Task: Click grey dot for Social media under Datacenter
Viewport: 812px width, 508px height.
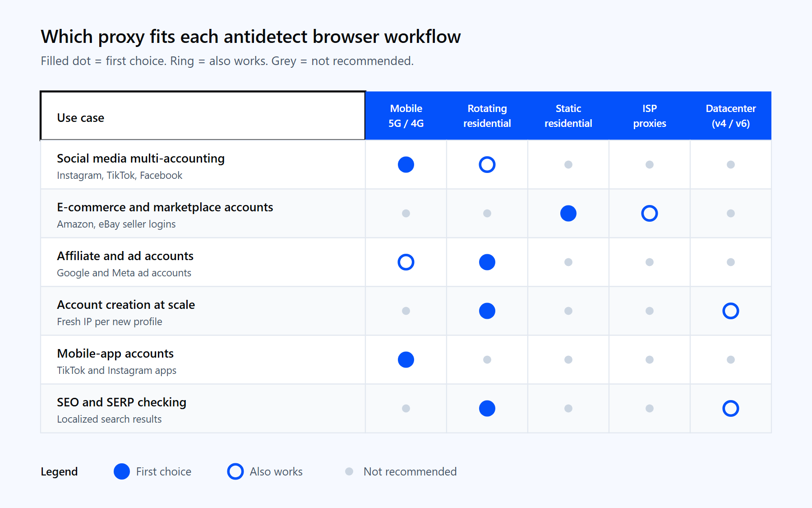Action: pyautogui.click(x=731, y=164)
